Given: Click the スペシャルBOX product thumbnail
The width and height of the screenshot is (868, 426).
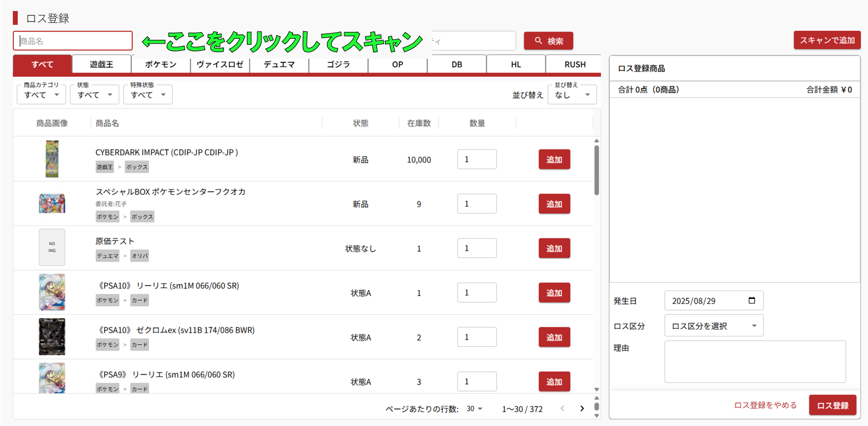Looking at the screenshot, I should coord(52,204).
